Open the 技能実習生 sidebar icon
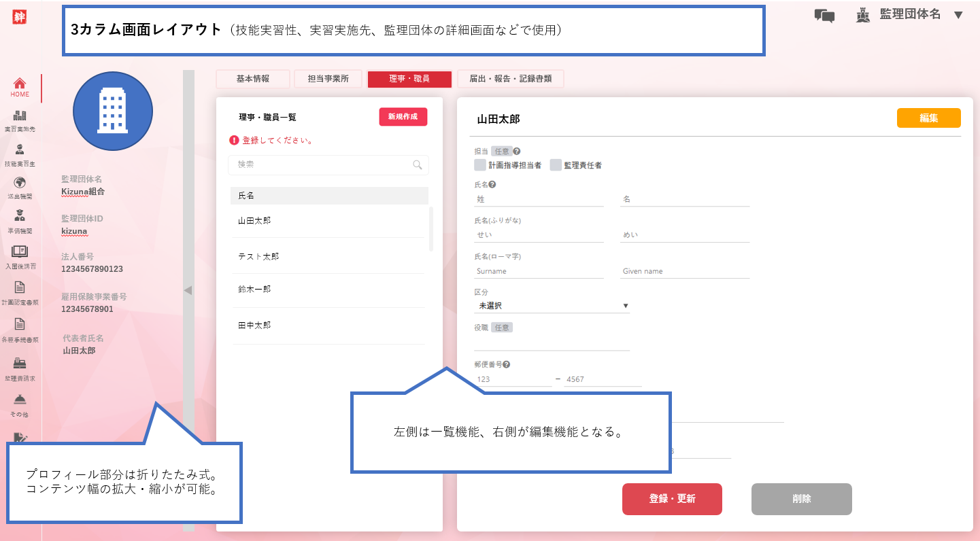 click(20, 150)
